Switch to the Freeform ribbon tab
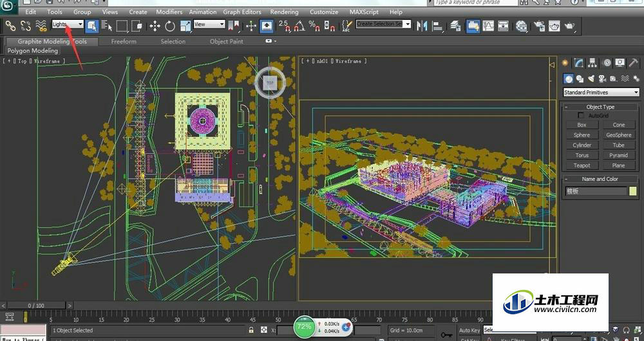This screenshot has height=341, width=644. pos(124,41)
